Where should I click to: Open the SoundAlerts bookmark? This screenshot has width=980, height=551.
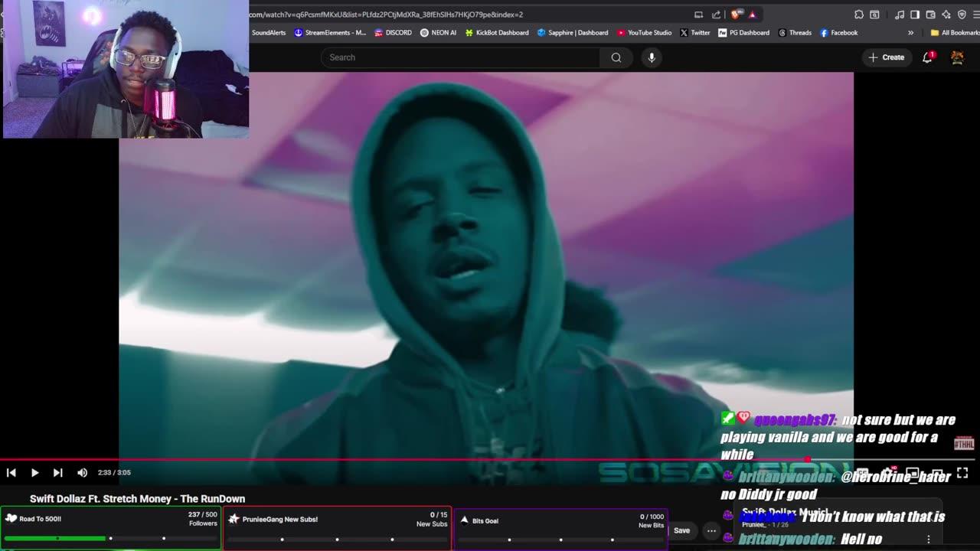click(x=268, y=33)
